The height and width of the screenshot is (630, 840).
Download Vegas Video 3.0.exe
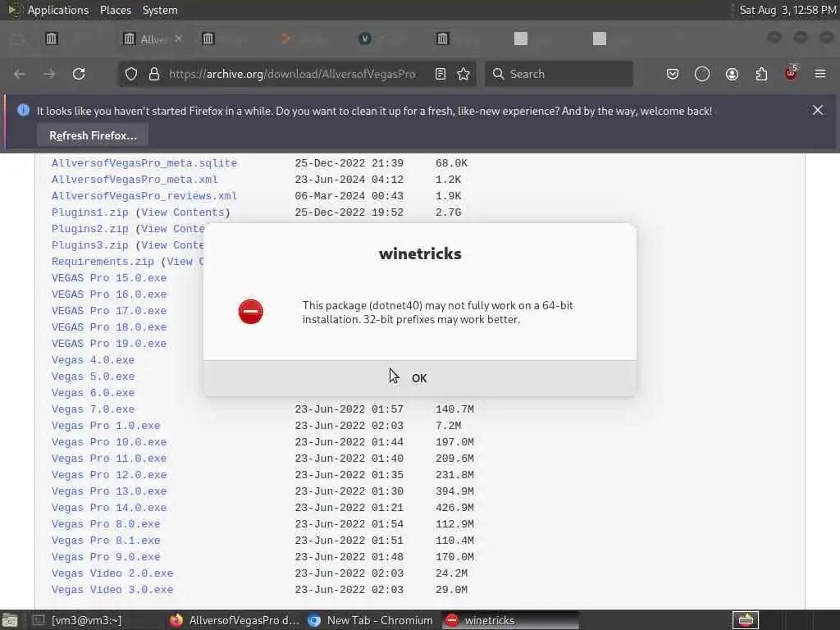tap(112, 590)
